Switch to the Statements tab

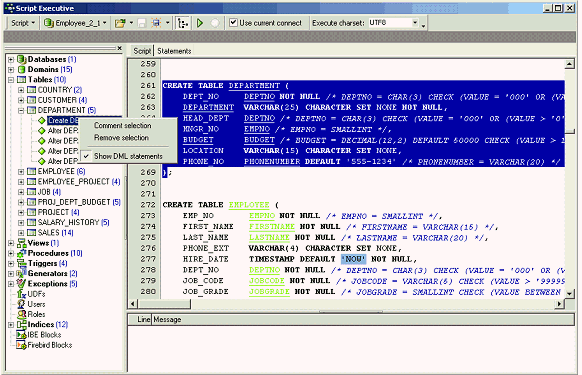pos(174,51)
